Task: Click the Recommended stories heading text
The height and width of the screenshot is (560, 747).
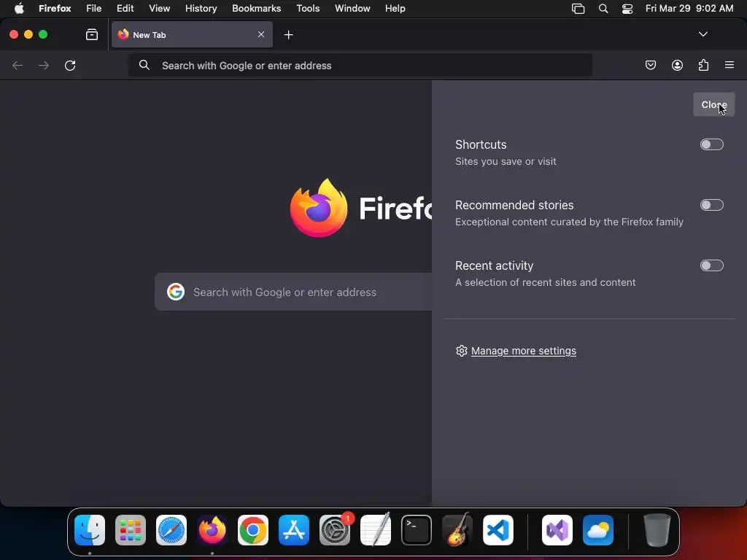Action: [x=514, y=205]
